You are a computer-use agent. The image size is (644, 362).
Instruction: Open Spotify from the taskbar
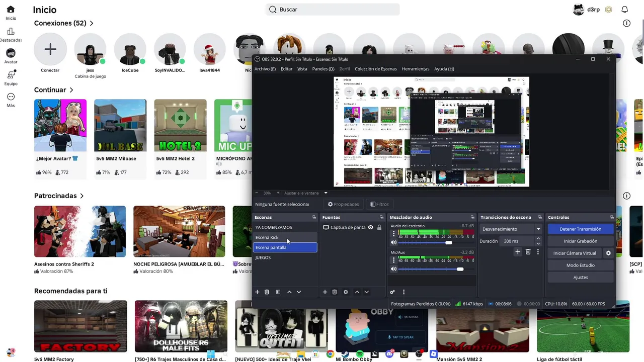point(360,354)
